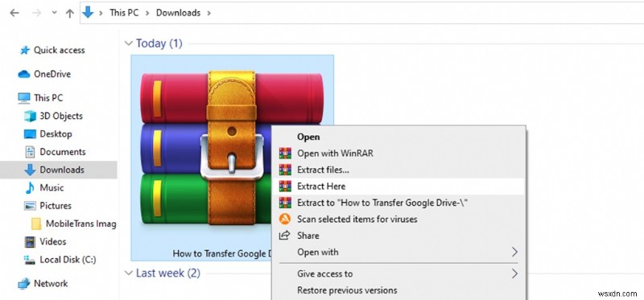Viewport: 644px width, 300px height.
Task: Open the recent locations dropdown arrow
Action: tap(54, 13)
